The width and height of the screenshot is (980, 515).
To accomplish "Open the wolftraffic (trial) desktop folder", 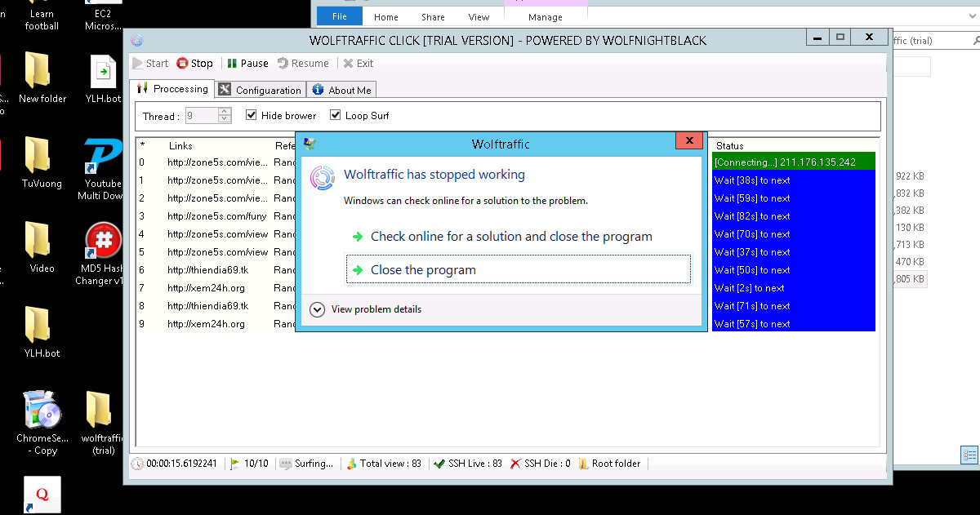I will coord(103,423).
